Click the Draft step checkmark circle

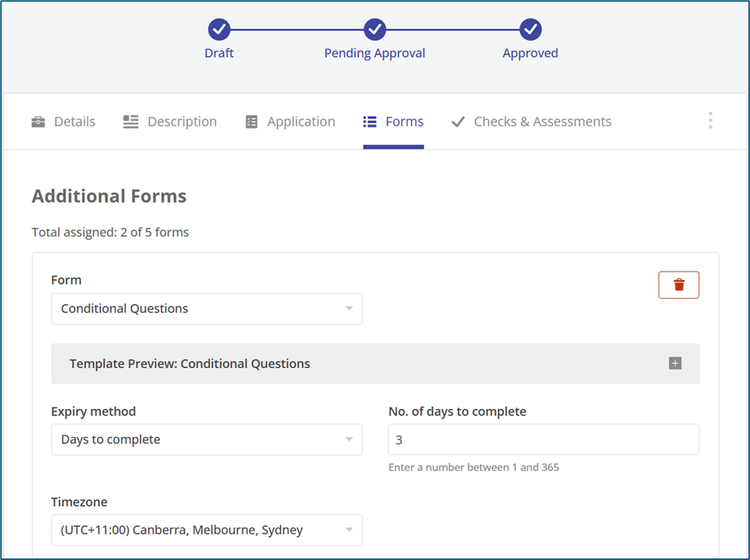(x=219, y=30)
